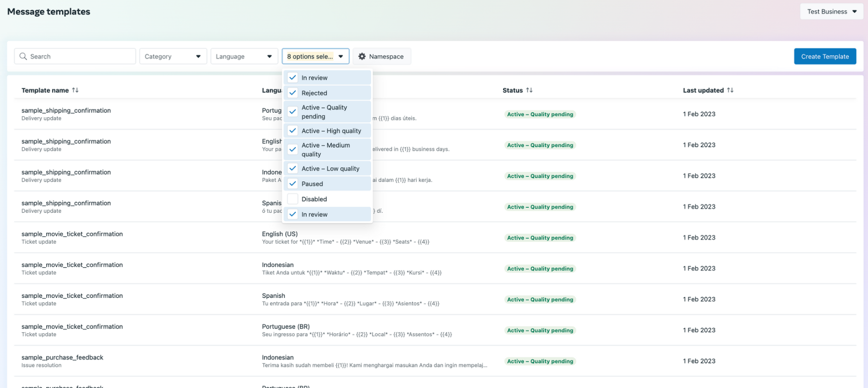Type in the Search templates field
Screen dimensions: 868x388
tap(79, 57)
